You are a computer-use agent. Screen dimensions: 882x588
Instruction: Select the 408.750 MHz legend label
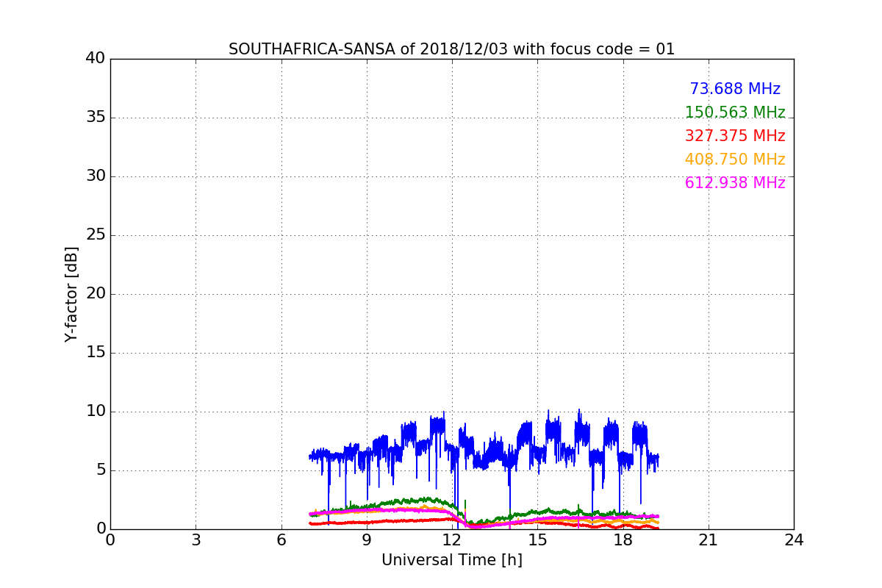click(x=735, y=159)
